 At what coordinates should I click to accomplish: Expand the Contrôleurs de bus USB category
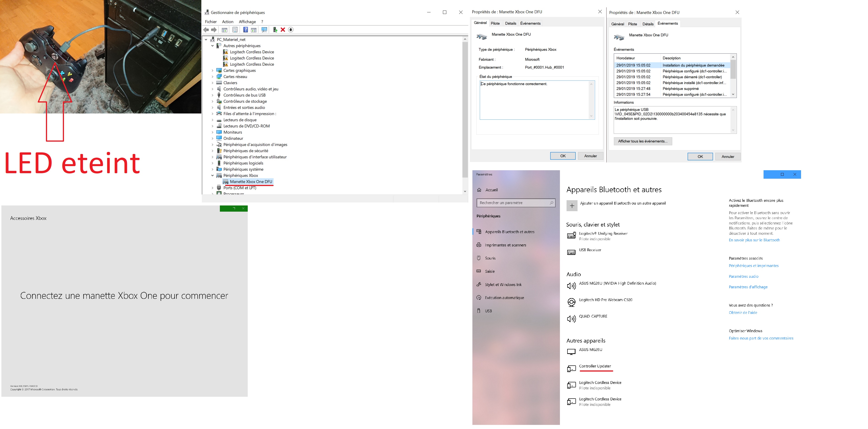click(x=212, y=95)
